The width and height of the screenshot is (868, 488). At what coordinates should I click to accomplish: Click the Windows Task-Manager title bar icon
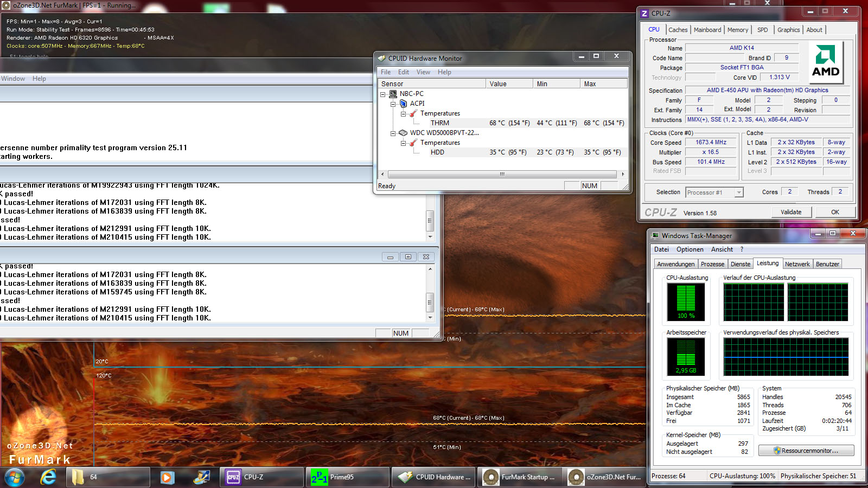click(x=655, y=235)
